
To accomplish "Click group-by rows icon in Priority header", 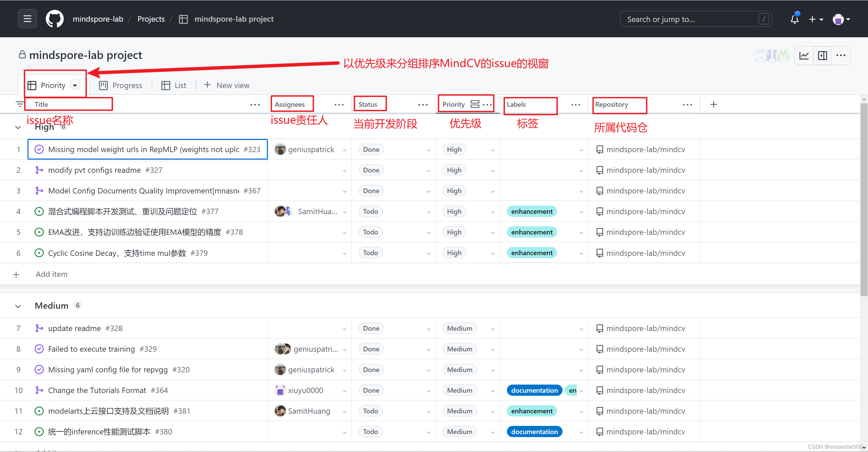I will pos(475,104).
